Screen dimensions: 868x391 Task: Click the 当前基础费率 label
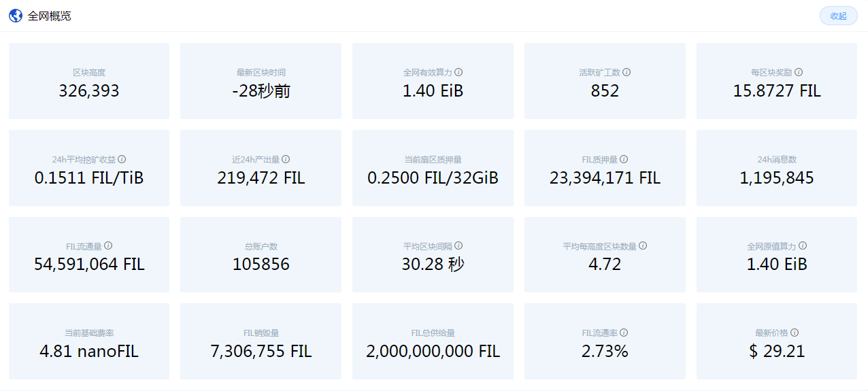tap(89, 333)
